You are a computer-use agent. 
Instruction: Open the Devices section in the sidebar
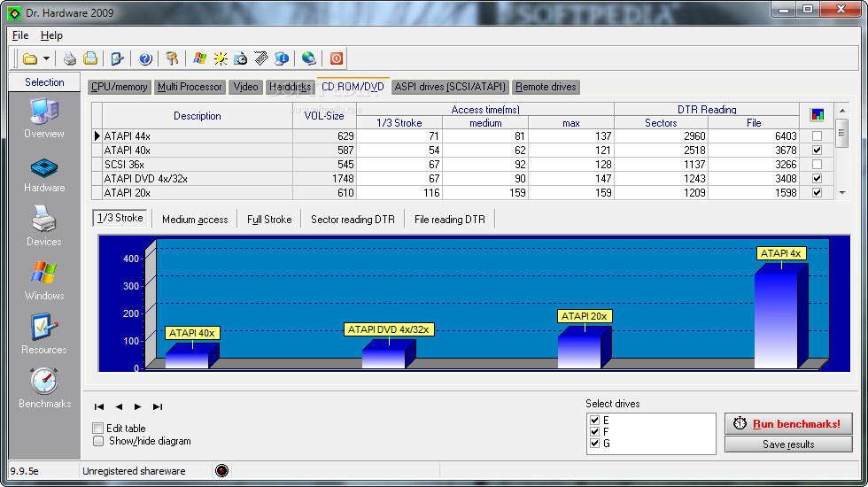(44, 226)
